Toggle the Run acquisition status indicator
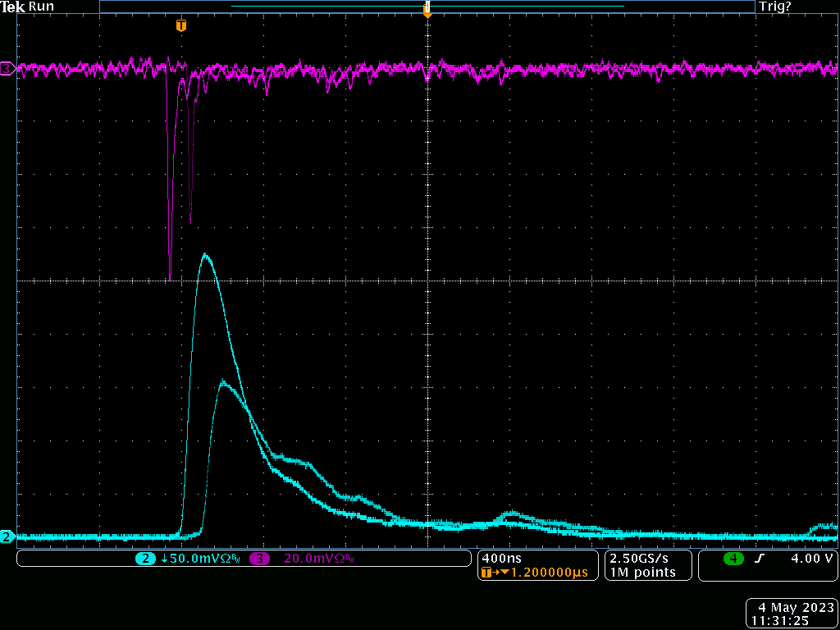Viewport: 840px width, 630px height. [x=42, y=7]
